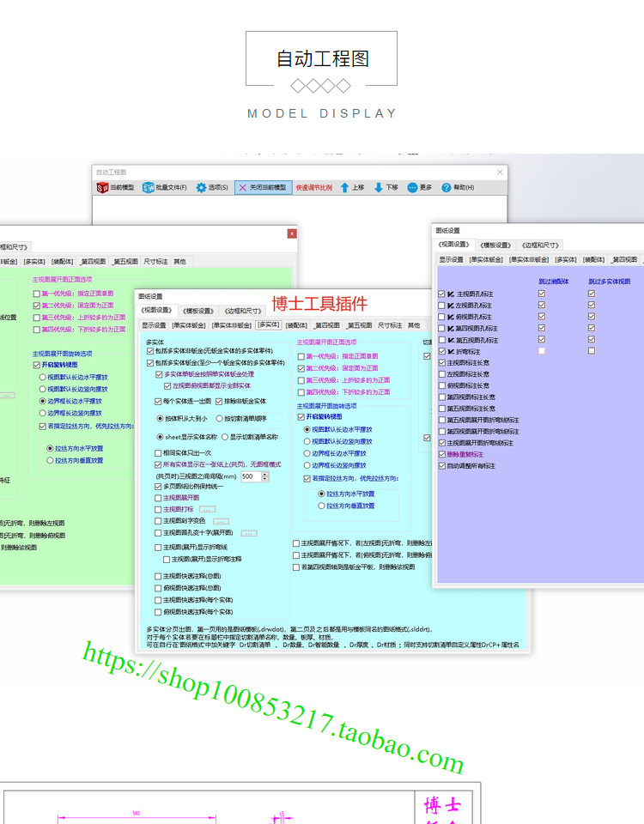Screen dimensions: 644x824
Task: Open [单实体钣金] tab in cyan dialog
Action: (189, 325)
